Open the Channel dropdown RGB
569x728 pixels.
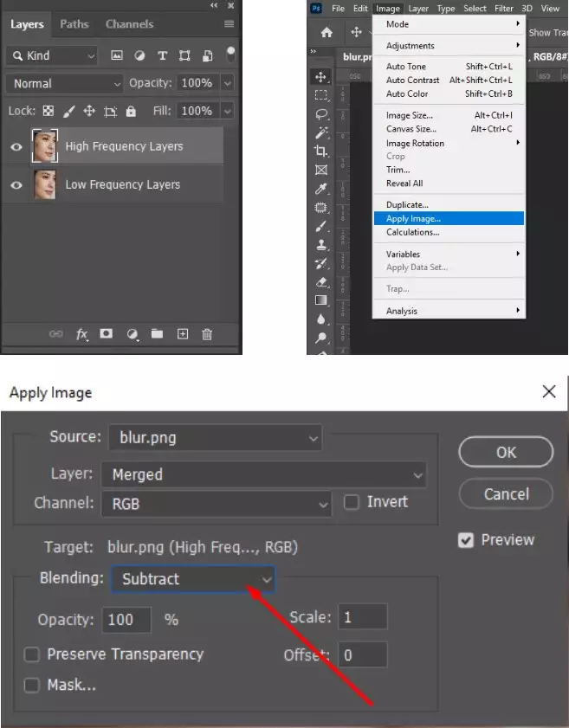(217, 504)
